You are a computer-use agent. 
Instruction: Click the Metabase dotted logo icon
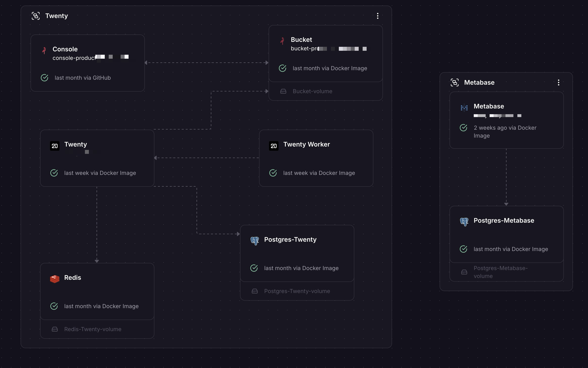(x=464, y=108)
